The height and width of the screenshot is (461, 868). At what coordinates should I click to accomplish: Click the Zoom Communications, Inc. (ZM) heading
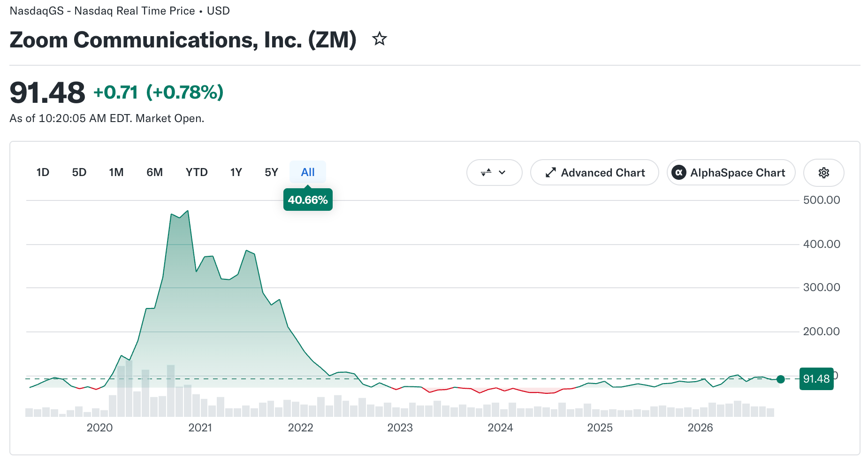tap(183, 40)
